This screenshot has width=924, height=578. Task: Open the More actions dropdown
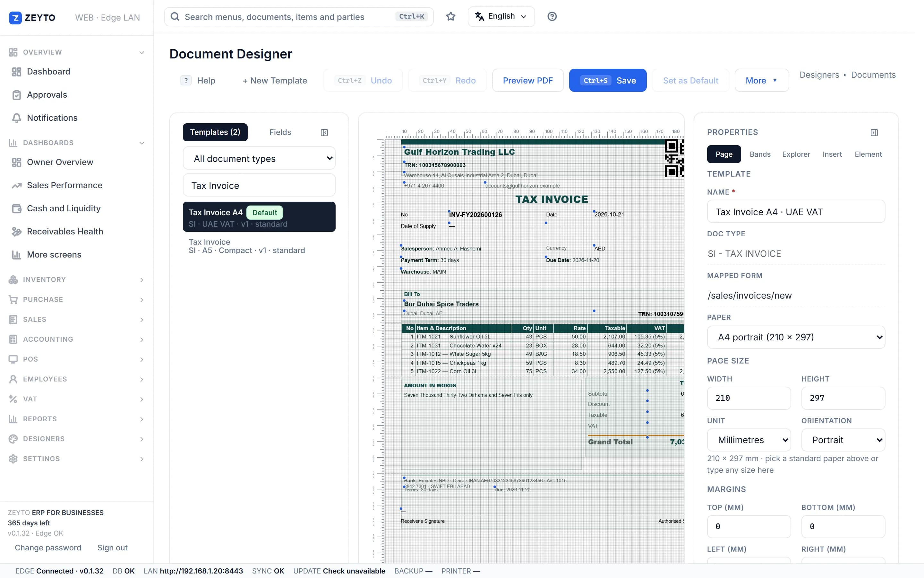point(761,80)
